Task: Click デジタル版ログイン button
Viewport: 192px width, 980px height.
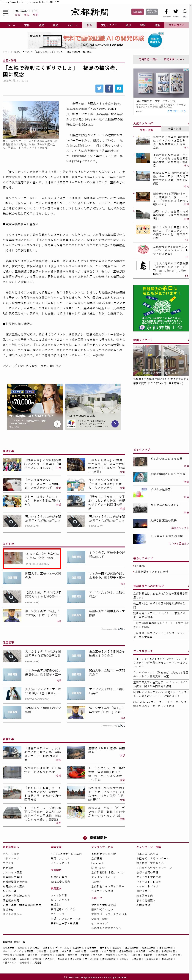Action: (152, 12)
